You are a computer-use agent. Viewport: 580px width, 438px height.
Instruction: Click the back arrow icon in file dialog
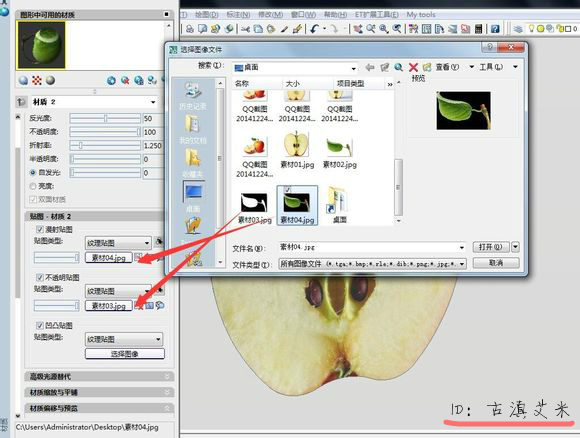click(370, 67)
